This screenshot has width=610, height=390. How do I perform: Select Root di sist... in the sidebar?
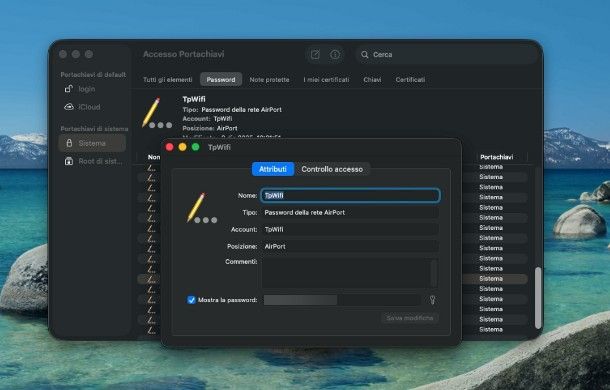[x=92, y=161]
